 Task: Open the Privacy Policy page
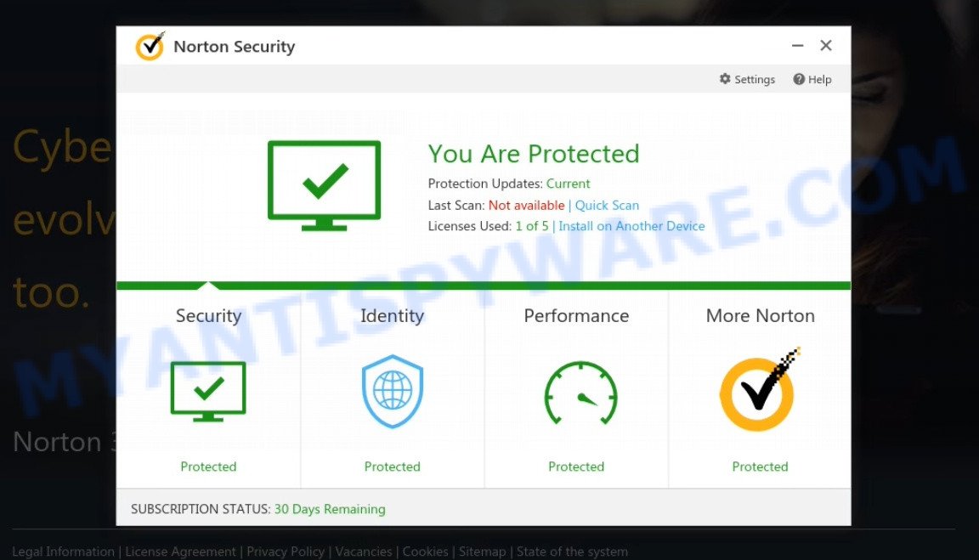[x=285, y=551]
